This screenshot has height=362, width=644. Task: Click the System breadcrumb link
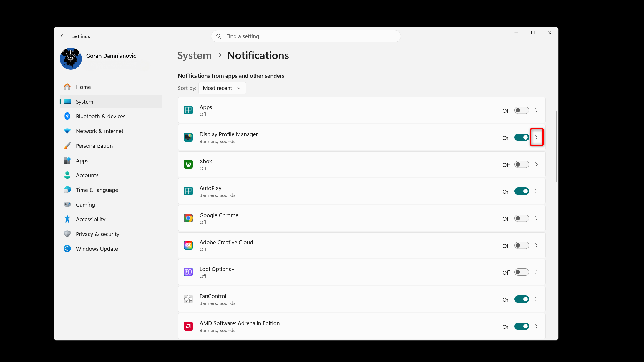[x=195, y=55]
